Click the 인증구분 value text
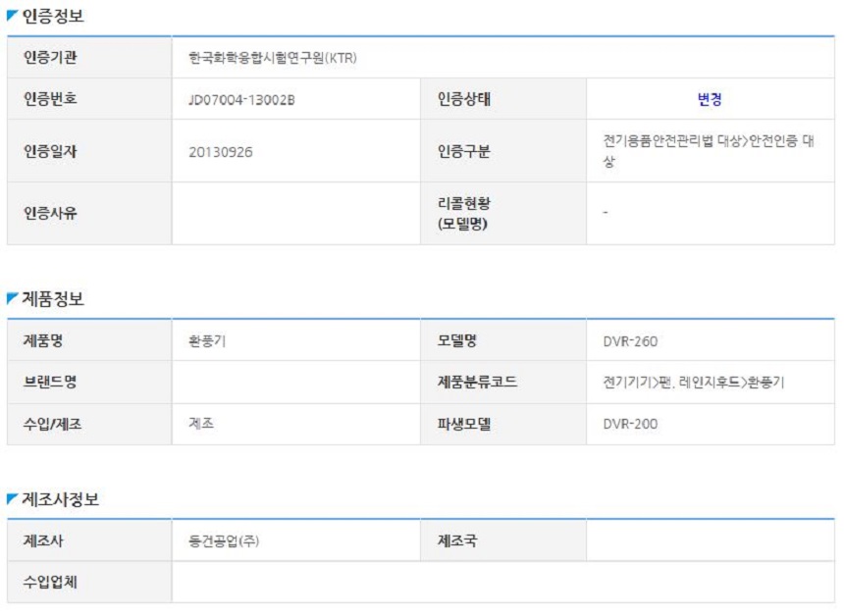The height and width of the screenshot is (616, 844). [709, 151]
